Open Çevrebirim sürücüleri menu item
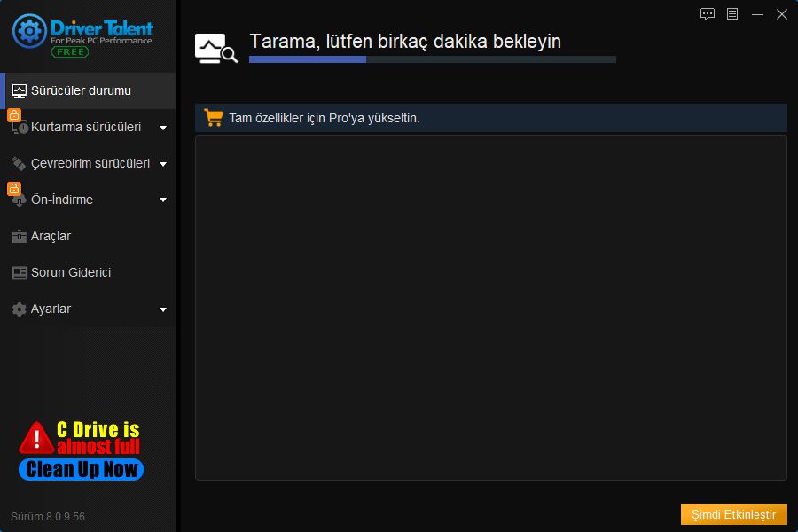798x532 pixels. pos(88,163)
